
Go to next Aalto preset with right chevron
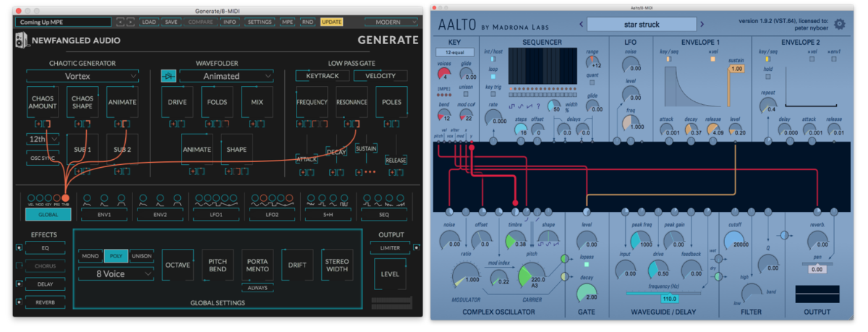tap(704, 25)
